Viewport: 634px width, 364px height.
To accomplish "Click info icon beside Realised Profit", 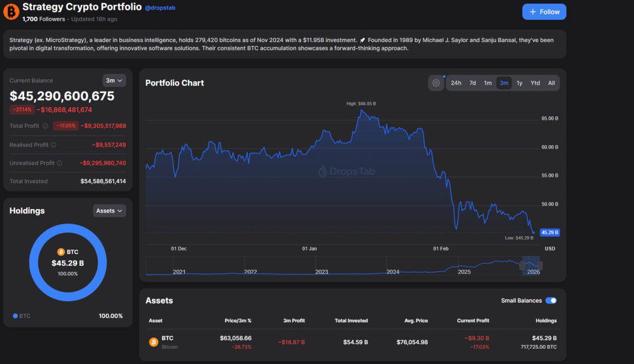I will click(53, 145).
